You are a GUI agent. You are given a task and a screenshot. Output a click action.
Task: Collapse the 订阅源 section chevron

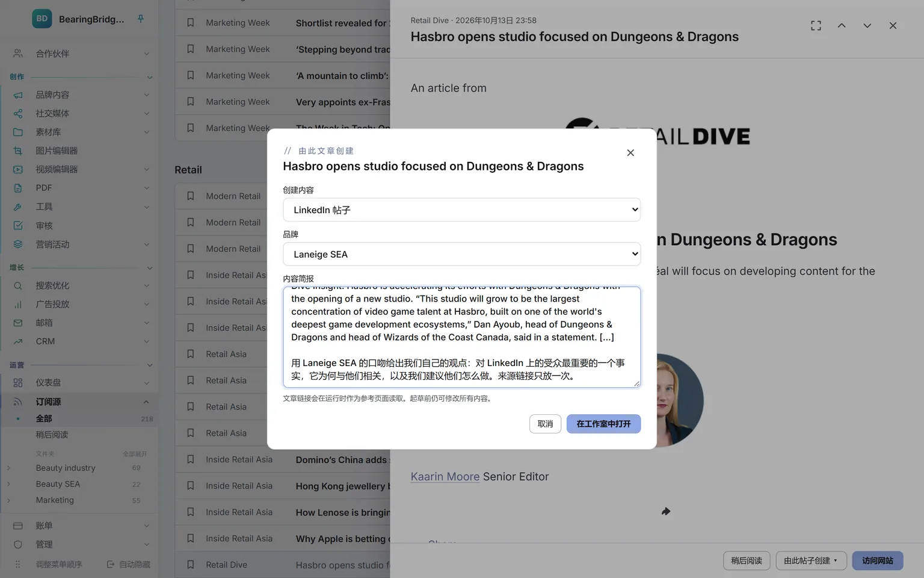coord(147,402)
